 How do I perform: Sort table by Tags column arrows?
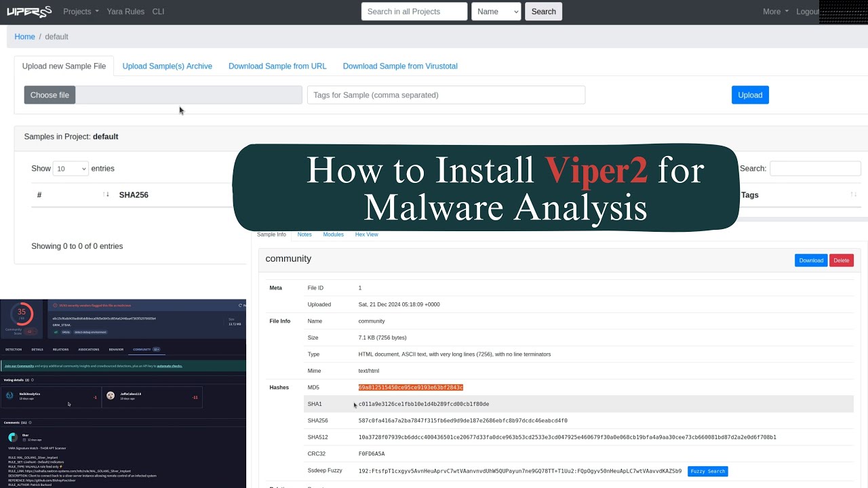[x=853, y=195]
